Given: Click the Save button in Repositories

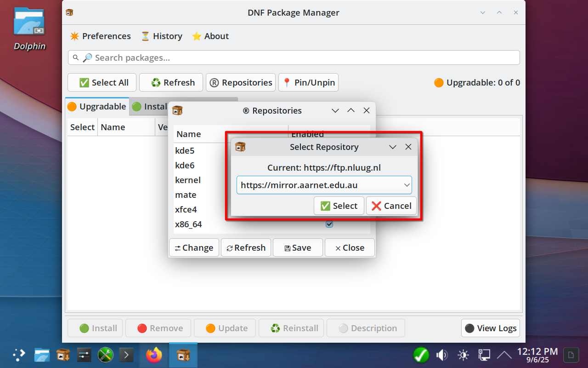Looking at the screenshot, I should [298, 247].
